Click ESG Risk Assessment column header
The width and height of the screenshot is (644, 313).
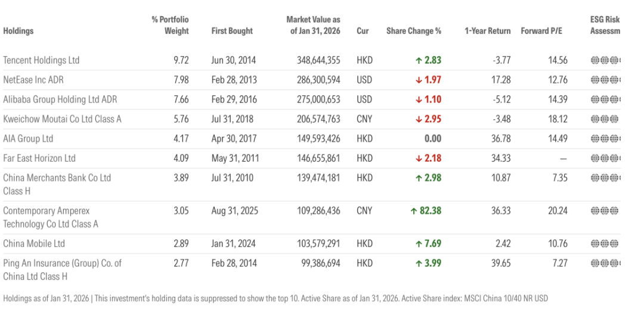click(605, 26)
